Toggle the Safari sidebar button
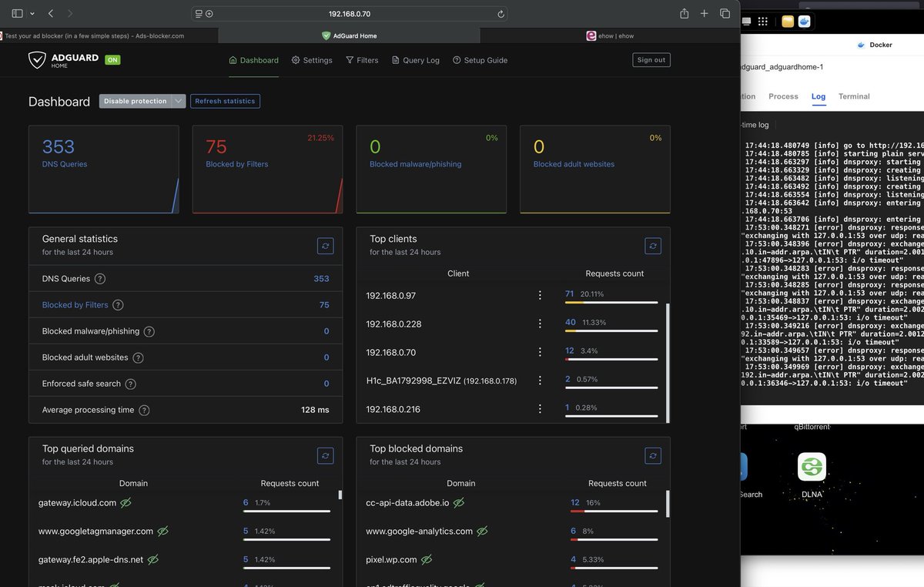924x587 pixels. pyautogui.click(x=18, y=14)
